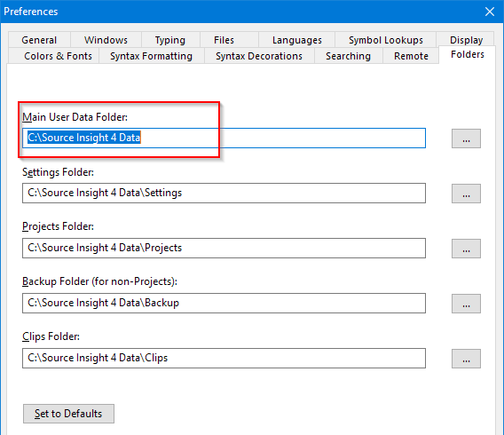
Task: Open Symbol Lookups tab
Action: point(386,40)
